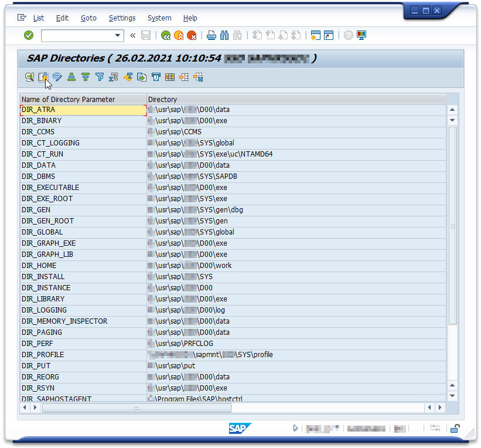This screenshot has width=481, height=448.
Task: Open the Help menu
Action: [x=190, y=18]
